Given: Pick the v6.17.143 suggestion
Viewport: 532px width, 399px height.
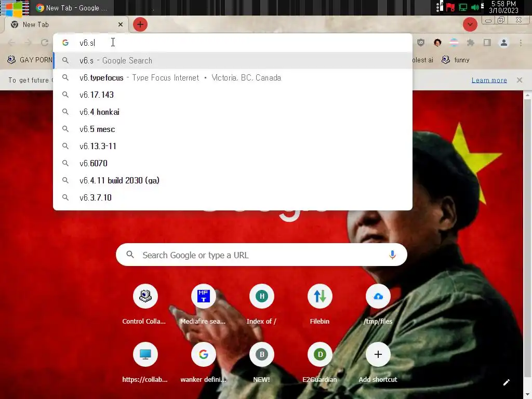Looking at the screenshot, I should tap(233, 95).
